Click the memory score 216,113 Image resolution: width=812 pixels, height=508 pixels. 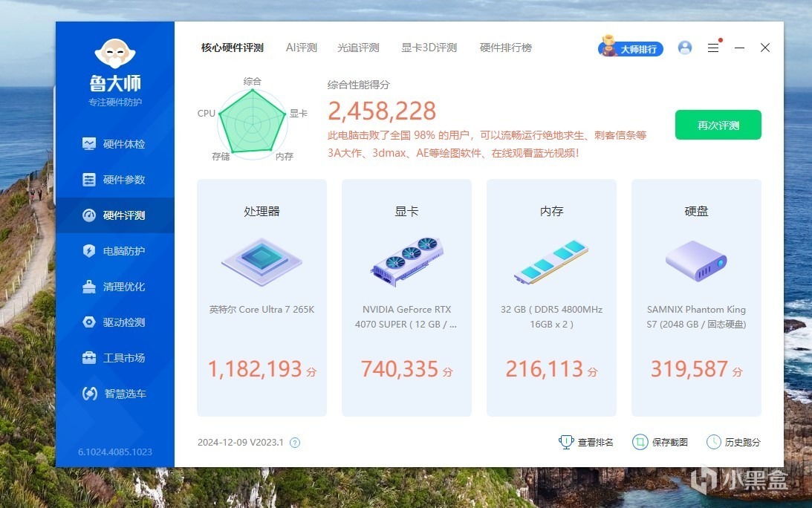pos(545,369)
